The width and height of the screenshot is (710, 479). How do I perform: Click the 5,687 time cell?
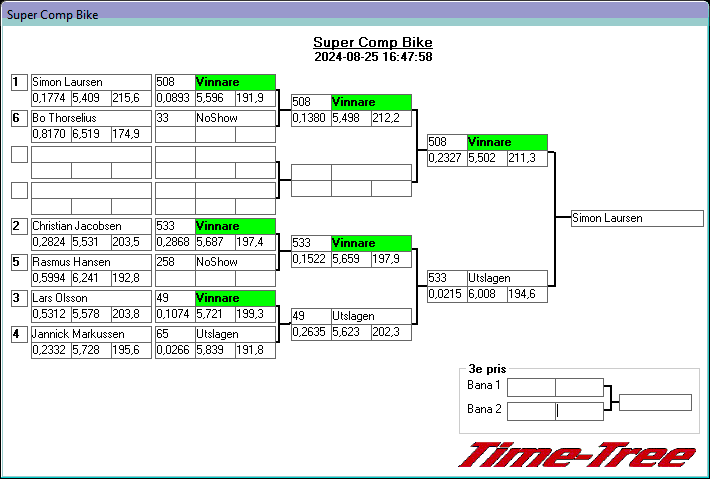pos(216,242)
